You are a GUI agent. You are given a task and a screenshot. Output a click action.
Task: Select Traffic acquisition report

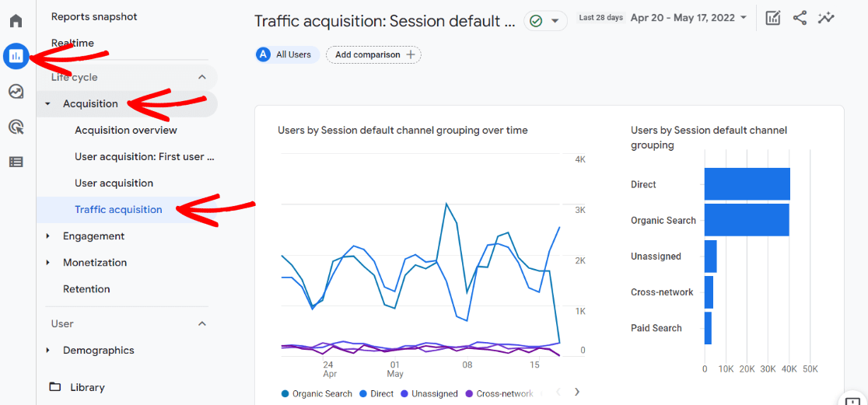(118, 209)
